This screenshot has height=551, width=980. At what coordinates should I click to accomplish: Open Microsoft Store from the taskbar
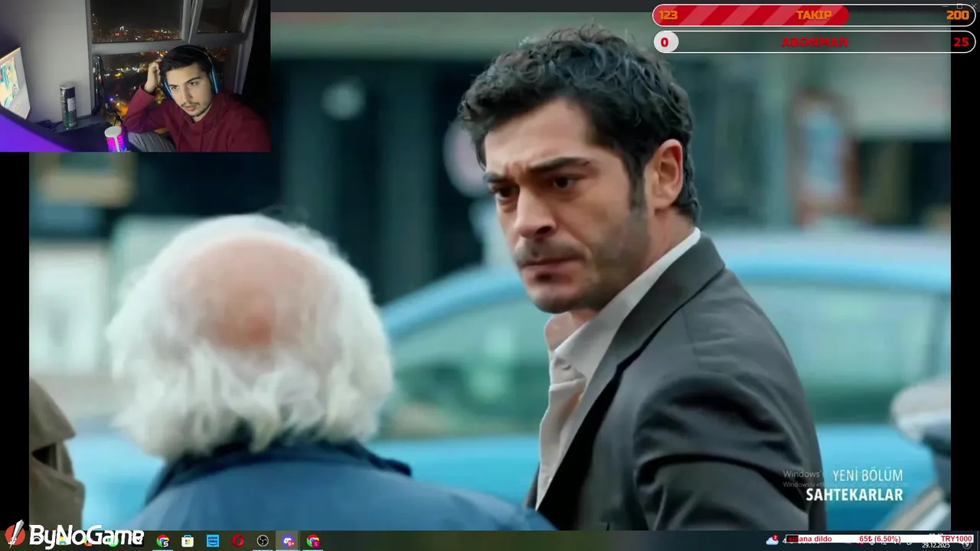tap(188, 541)
